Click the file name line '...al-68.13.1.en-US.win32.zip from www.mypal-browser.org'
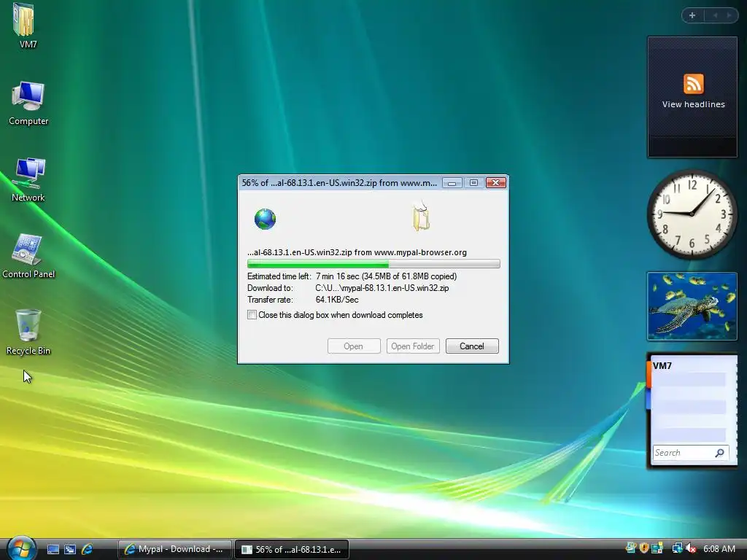 [357, 252]
